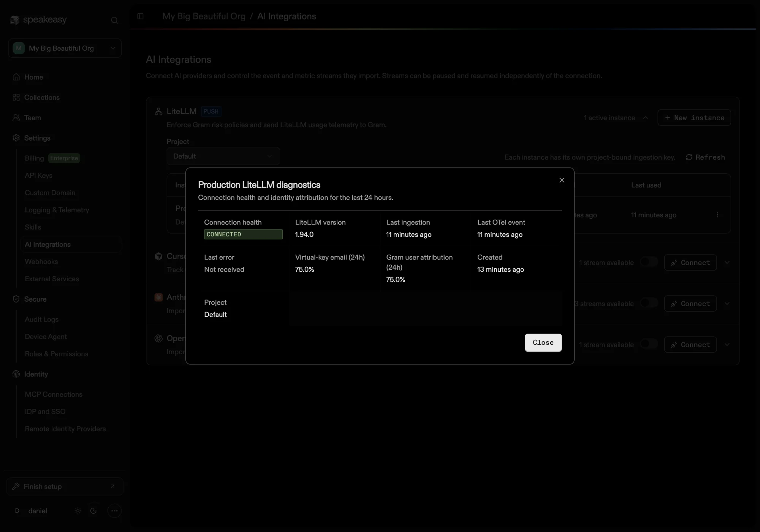Open Remote Identity Providers
Screen dimensions: 760x532
coord(65,429)
